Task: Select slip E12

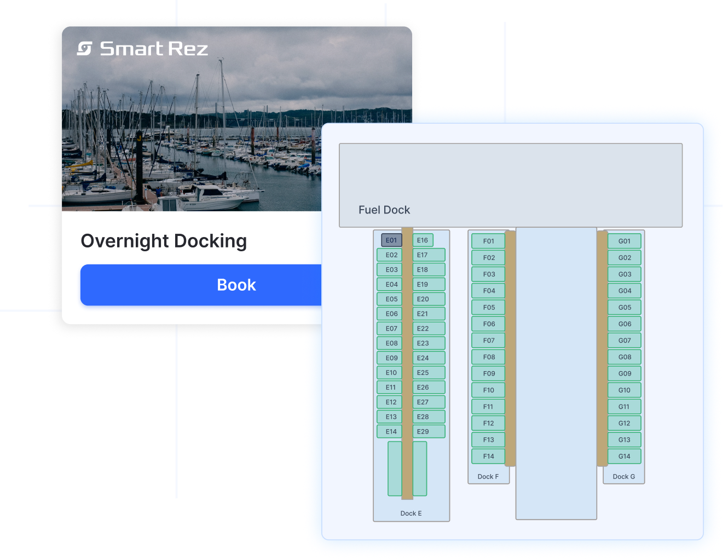Action: (389, 402)
